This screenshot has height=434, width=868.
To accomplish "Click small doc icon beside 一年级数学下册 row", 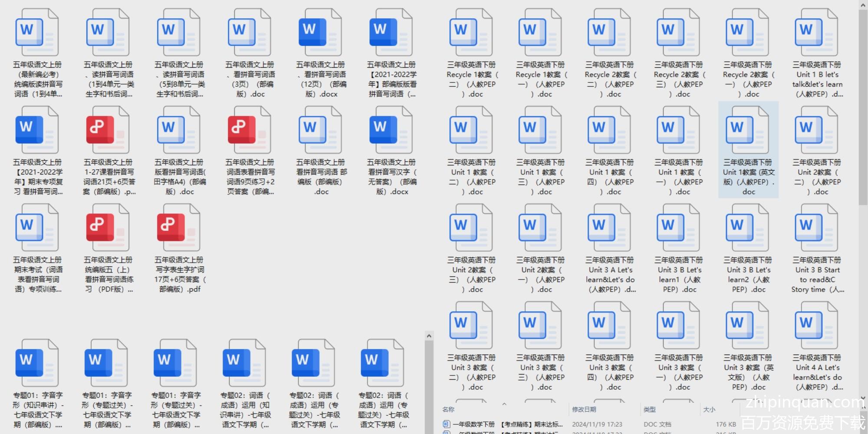I will pos(446,424).
